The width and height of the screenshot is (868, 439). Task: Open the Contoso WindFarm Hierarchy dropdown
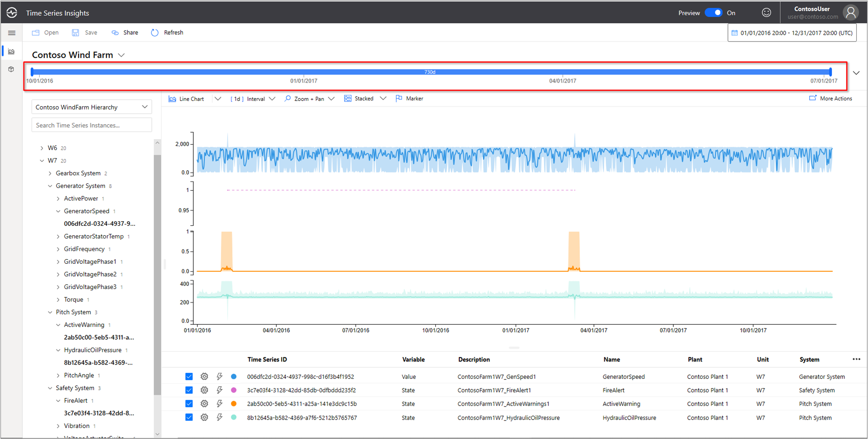[x=92, y=107]
